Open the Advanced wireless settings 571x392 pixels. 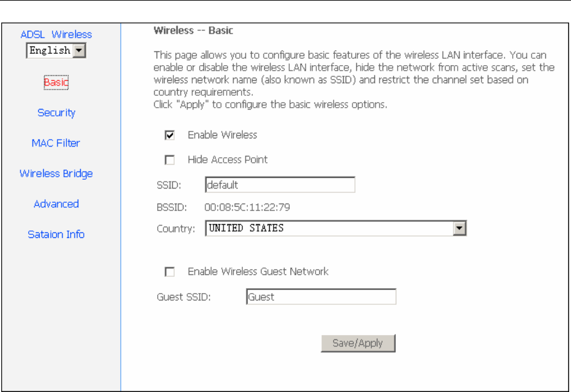[x=56, y=204]
